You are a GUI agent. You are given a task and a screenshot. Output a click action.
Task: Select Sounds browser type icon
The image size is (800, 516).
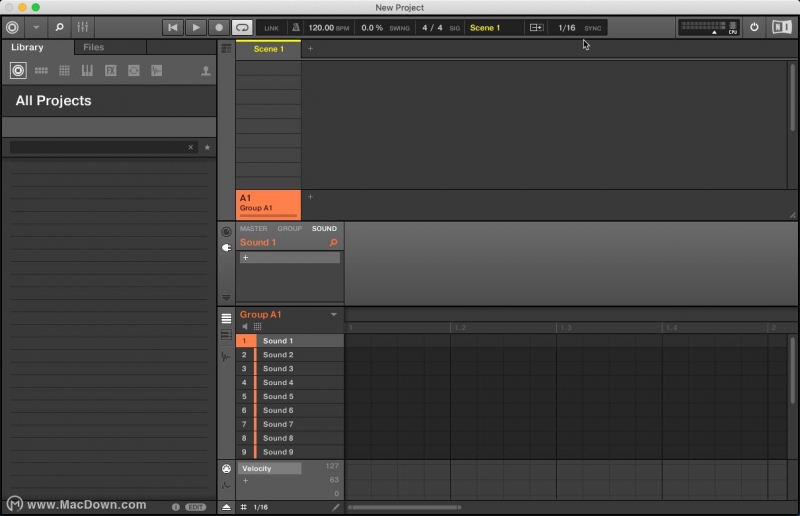click(x=64, y=70)
